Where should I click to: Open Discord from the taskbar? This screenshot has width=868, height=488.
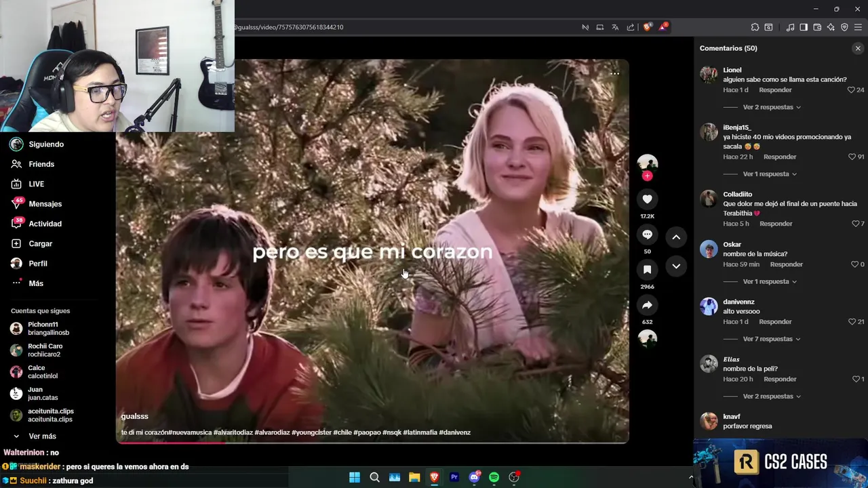[x=475, y=477]
